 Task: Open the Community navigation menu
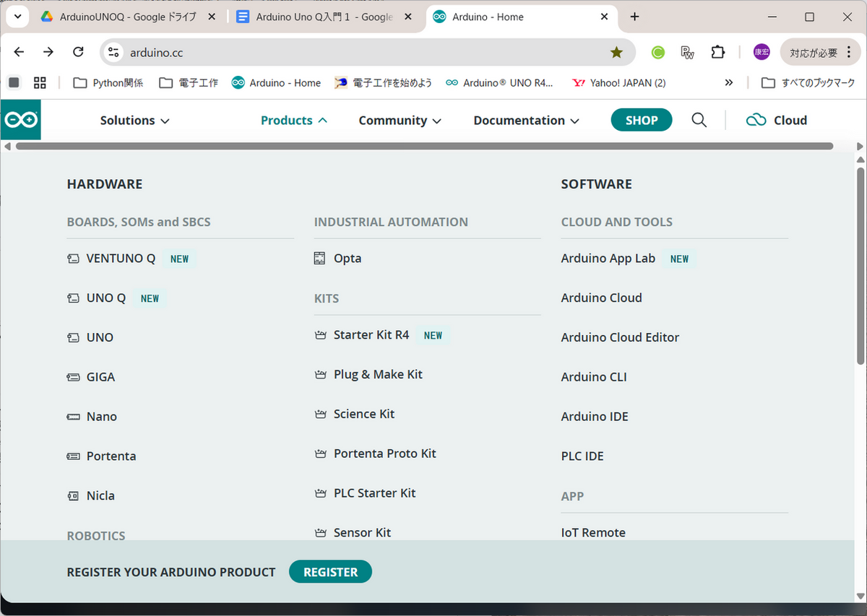pyautogui.click(x=400, y=121)
